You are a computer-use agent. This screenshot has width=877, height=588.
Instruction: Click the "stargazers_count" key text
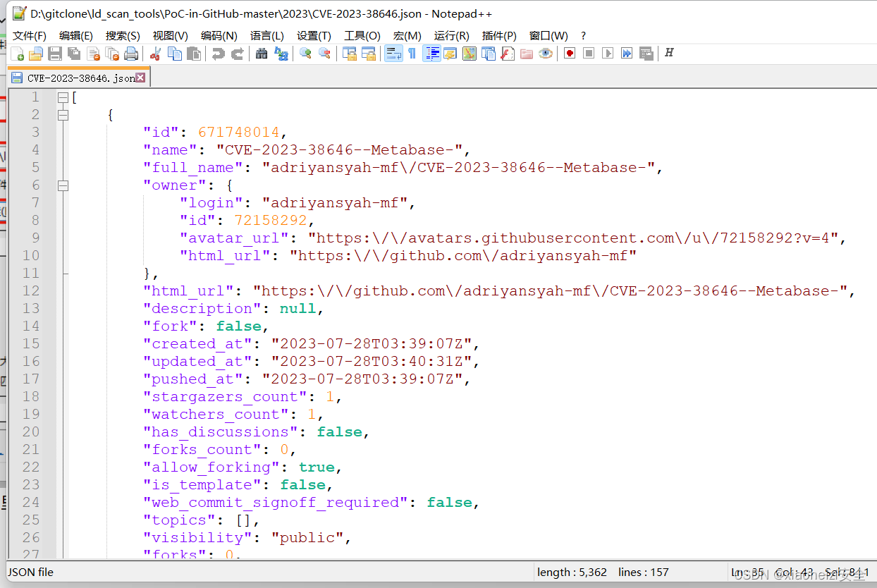[x=225, y=397]
